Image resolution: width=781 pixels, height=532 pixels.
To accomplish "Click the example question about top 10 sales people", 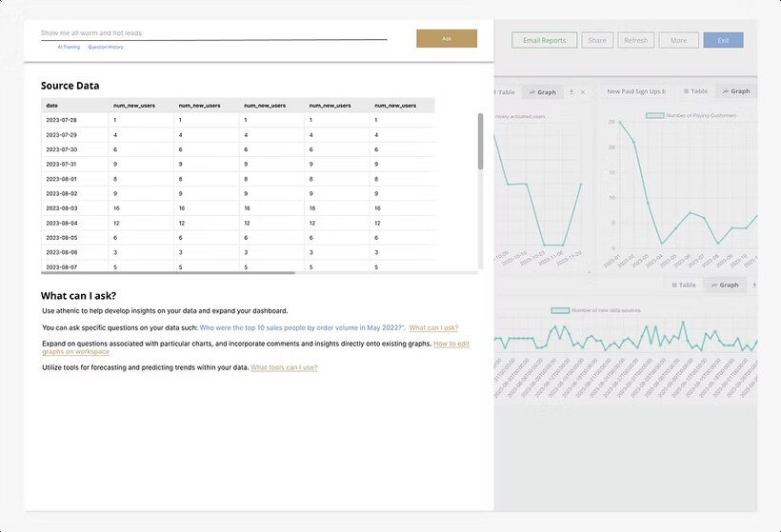I will coord(302,327).
